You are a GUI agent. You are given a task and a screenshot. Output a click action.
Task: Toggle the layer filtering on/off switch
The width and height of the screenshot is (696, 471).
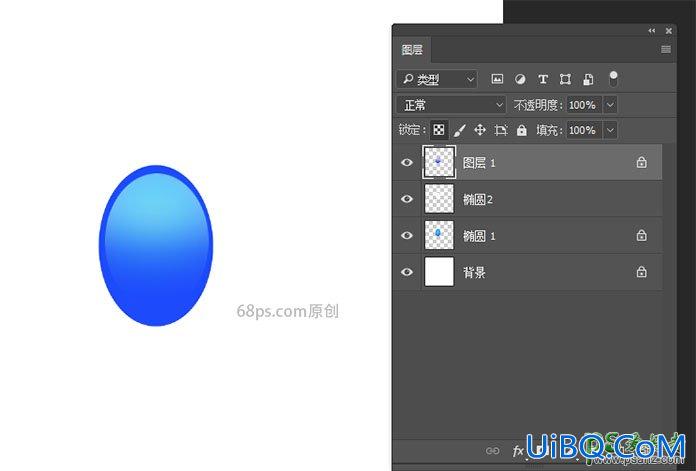click(x=613, y=79)
